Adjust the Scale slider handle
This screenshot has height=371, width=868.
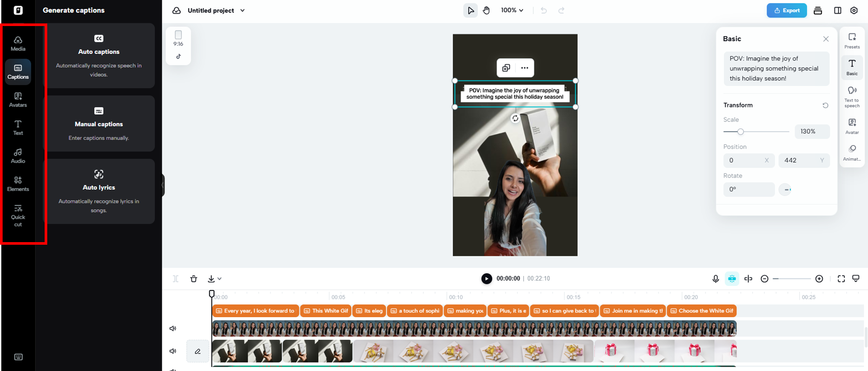(x=741, y=131)
